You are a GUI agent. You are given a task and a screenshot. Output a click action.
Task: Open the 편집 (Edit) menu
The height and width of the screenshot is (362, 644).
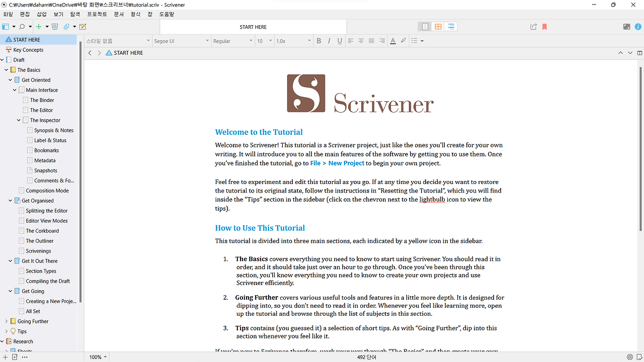pyautogui.click(x=25, y=15)
